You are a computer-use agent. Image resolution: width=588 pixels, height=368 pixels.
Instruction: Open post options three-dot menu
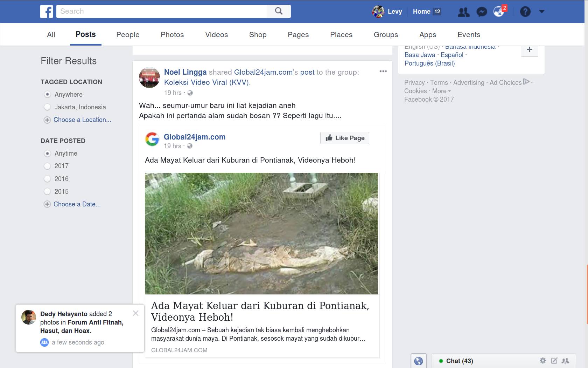[383, 71]
